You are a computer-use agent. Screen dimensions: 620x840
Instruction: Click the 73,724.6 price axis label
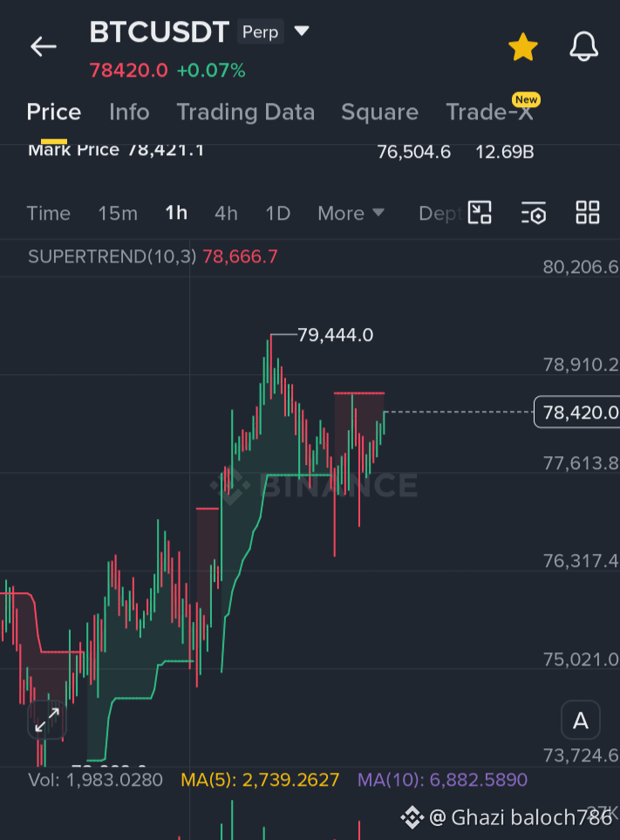[581, 755]
